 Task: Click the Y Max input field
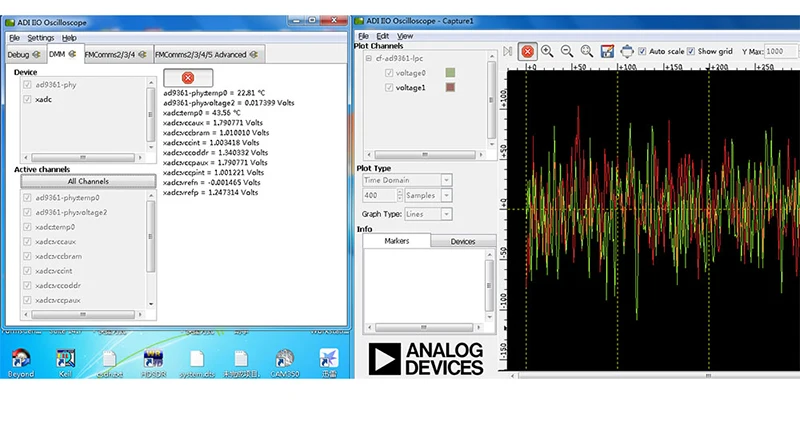pos(781,52)
